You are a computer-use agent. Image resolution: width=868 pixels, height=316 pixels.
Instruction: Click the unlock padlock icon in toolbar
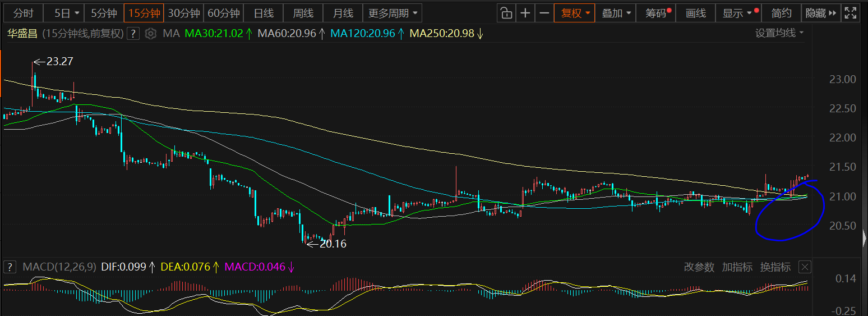[x=506, y=13]
